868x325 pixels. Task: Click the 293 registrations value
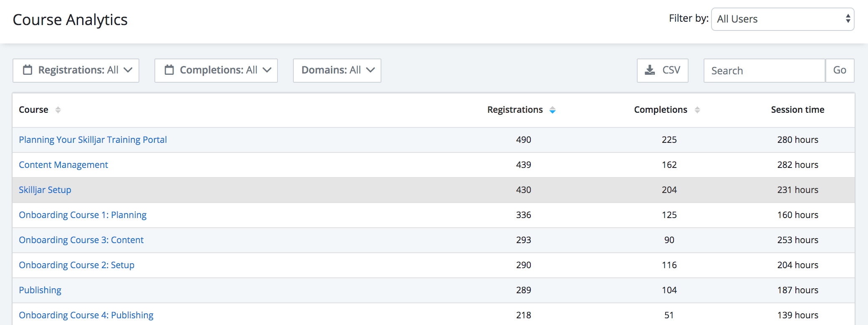point(524,240)
